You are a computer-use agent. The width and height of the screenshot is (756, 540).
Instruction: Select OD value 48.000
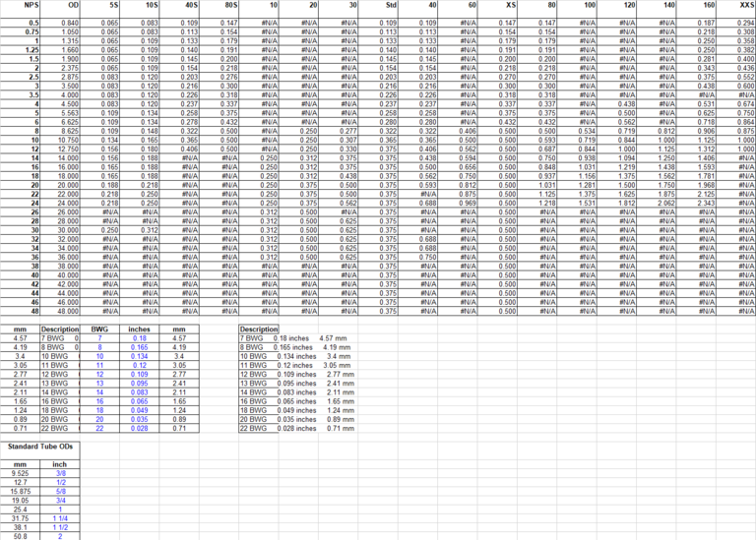tap(60, 311)
